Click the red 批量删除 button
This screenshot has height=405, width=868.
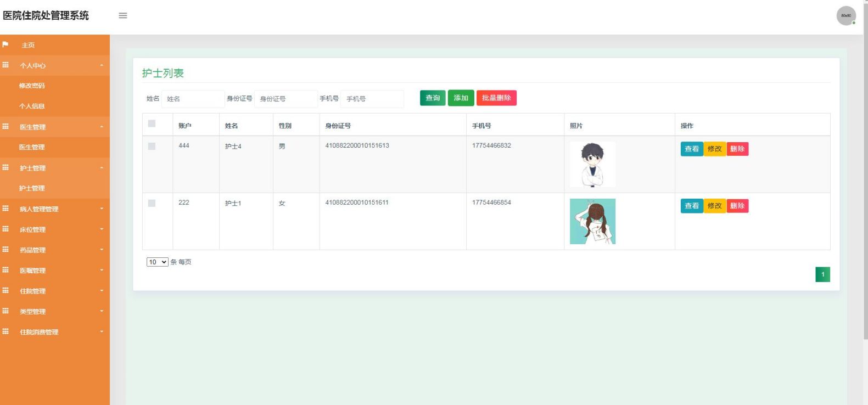click(x=496, y=98)
